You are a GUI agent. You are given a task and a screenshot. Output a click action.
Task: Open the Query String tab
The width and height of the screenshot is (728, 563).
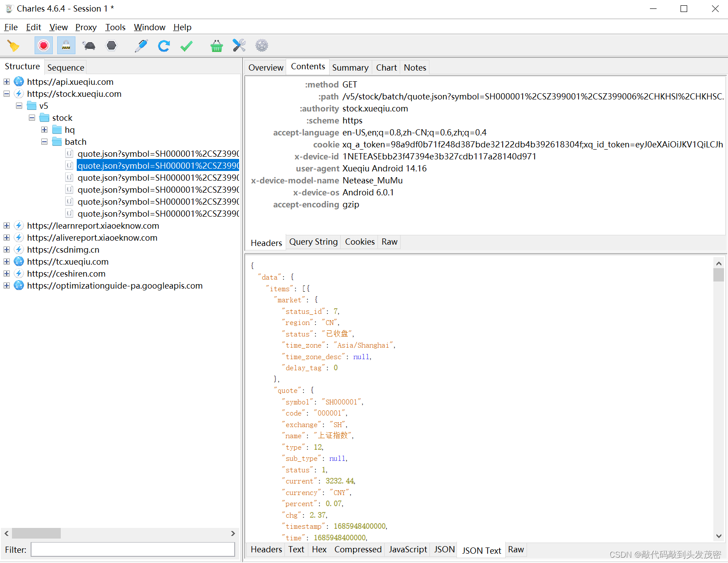coord(313,242)
